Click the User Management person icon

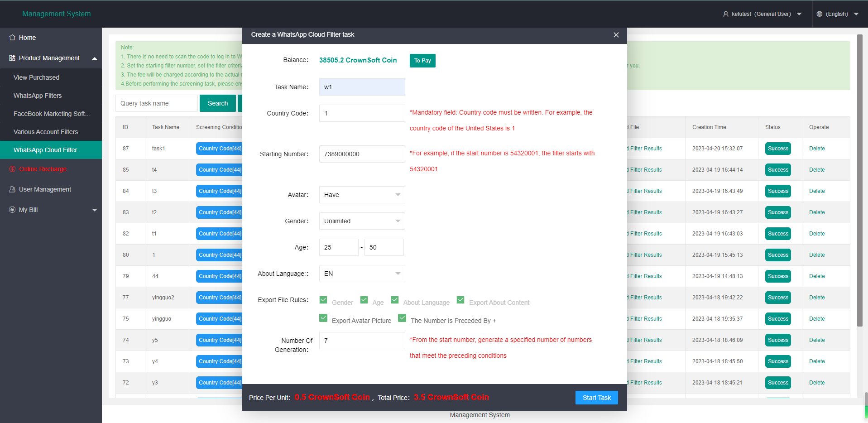(x=12, y=189)
